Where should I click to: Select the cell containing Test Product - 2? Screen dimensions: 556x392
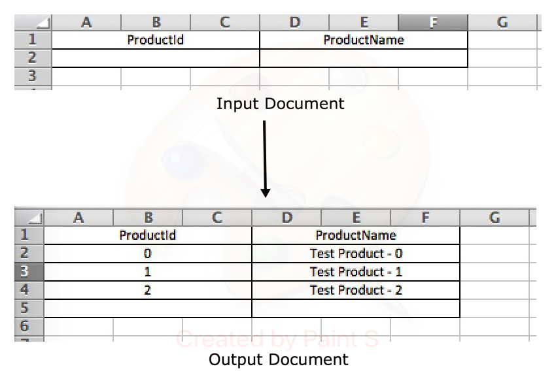click(x=356, y=288)
